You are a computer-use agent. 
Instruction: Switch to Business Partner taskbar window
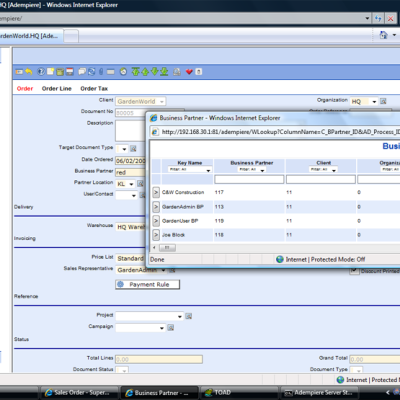[x=159, y=393]
